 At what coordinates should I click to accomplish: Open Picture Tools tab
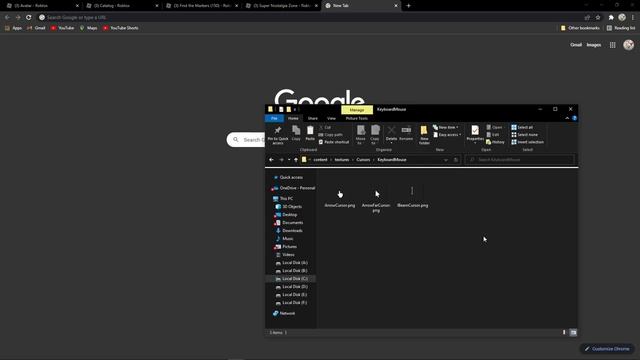tap(357, 118)
